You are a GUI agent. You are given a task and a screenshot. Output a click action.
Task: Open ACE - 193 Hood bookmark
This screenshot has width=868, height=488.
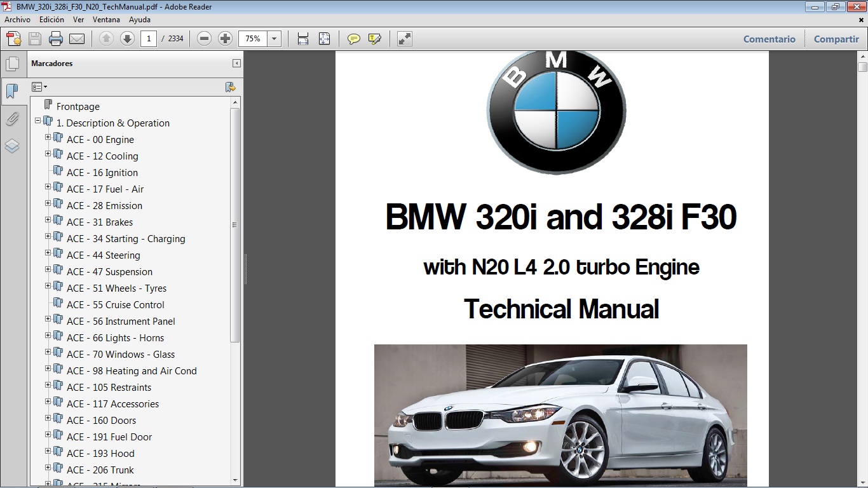[x=100, y=454]
